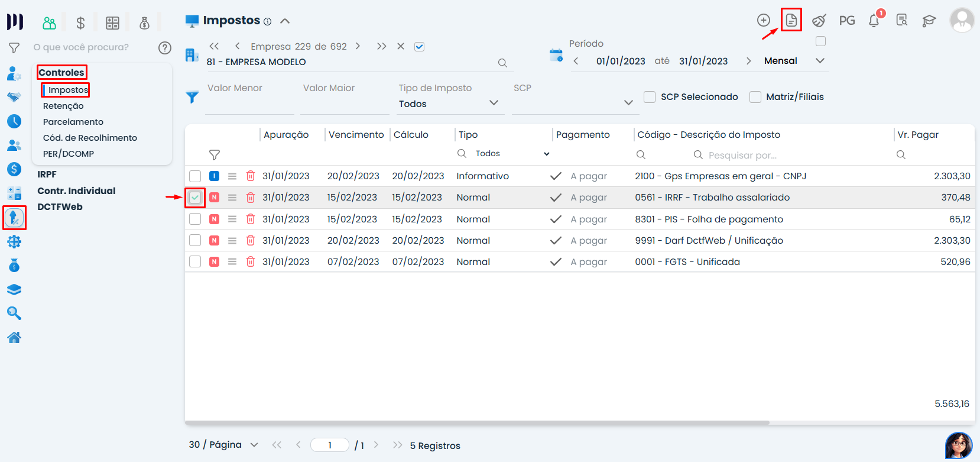Screen dimensions: 980x462
Task: Expand the Tipo de Imposto dropdown
Action: (x=494, y=103)
